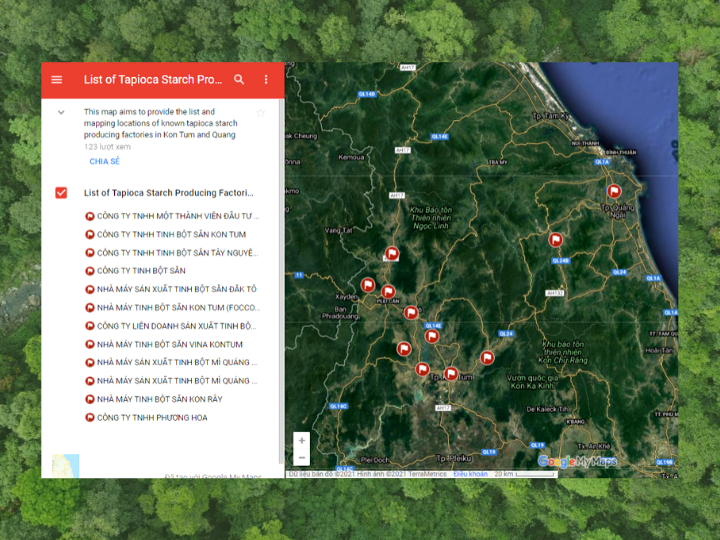720x540 pixels.
Task: Uncheck the List of Tapioca Starch layer checkbox
Action: pos(61,193)
